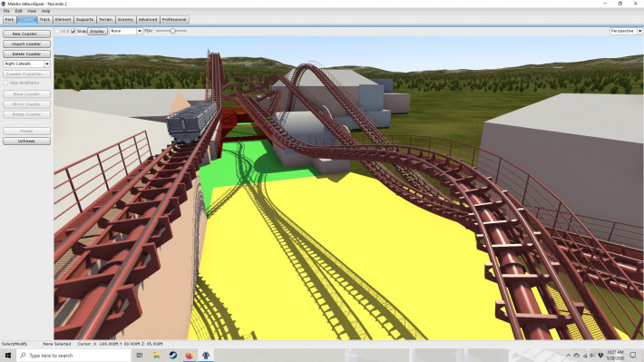Screen dimensions: 644x362
Task: Click the Unfreeze button
Action: pyautogui.click(x=26, y=141)
